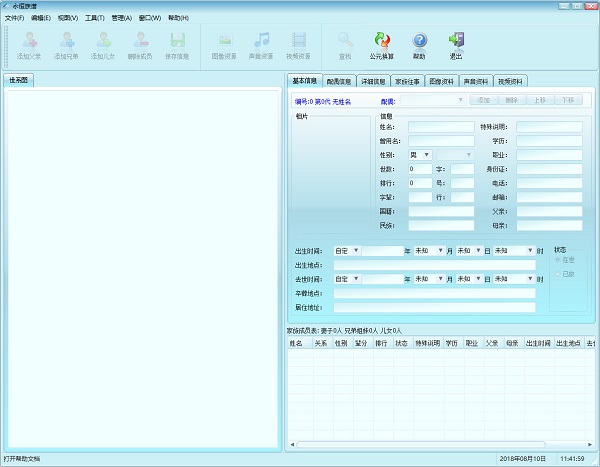
Task: Select the 在世 (living) radio button
Action: (558, 260)
